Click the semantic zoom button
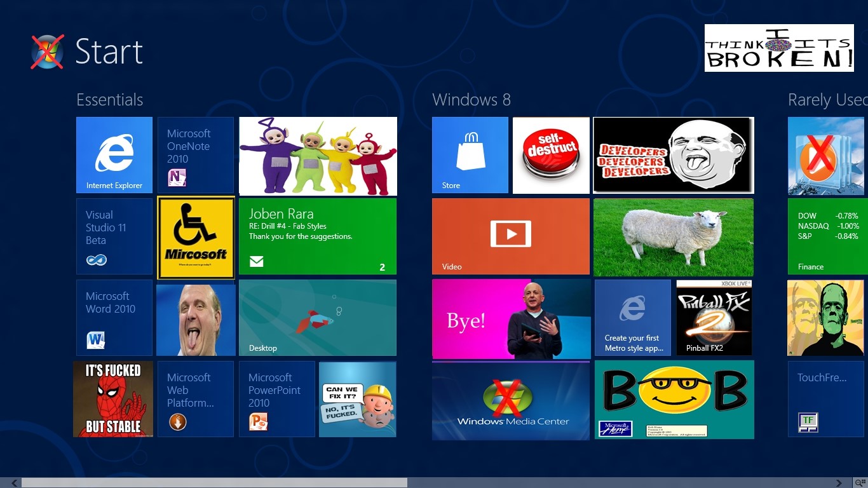The height and width of the screenshot is (488, 868). [x=860, y=483]
